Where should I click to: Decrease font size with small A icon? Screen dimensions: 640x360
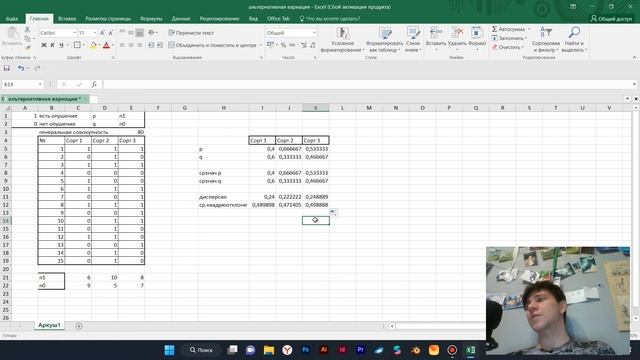point(111,33)
